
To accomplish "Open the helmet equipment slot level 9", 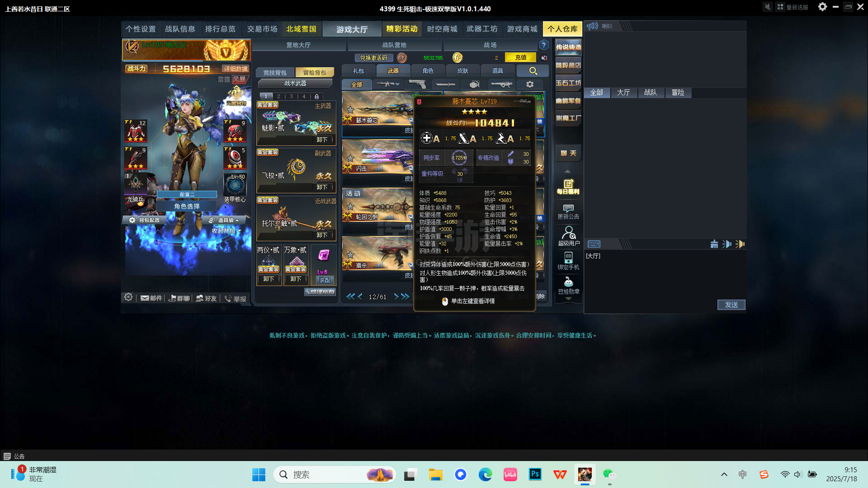I will tap(235, 131).
